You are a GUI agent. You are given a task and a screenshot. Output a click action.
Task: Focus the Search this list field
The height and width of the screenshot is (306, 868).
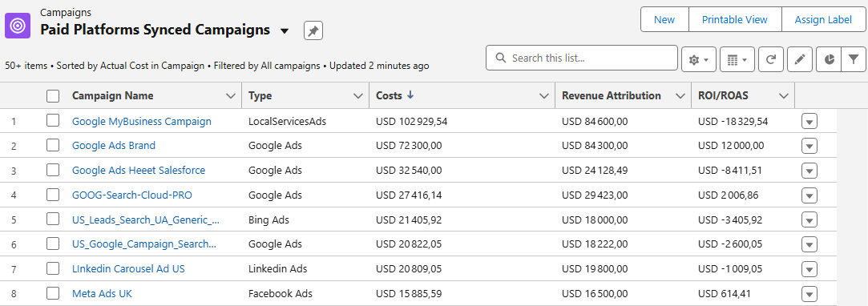pos(582,58)
